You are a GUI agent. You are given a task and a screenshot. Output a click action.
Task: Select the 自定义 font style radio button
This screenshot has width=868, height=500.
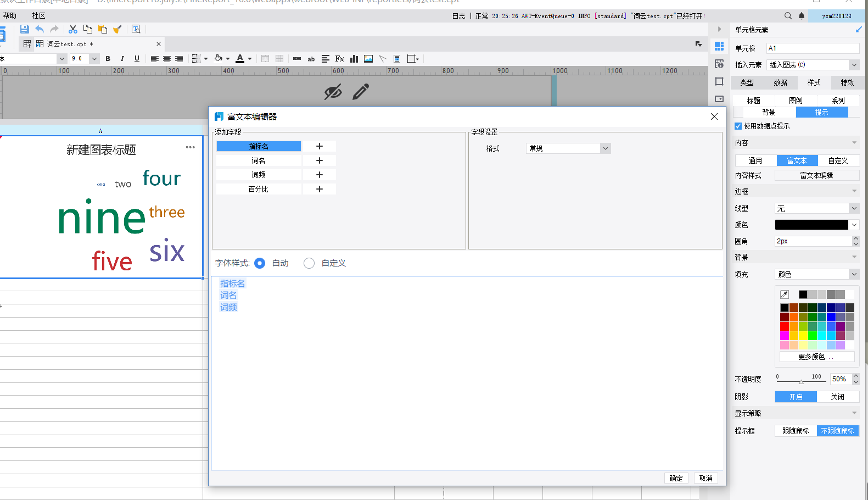click(x=309, y=263)
